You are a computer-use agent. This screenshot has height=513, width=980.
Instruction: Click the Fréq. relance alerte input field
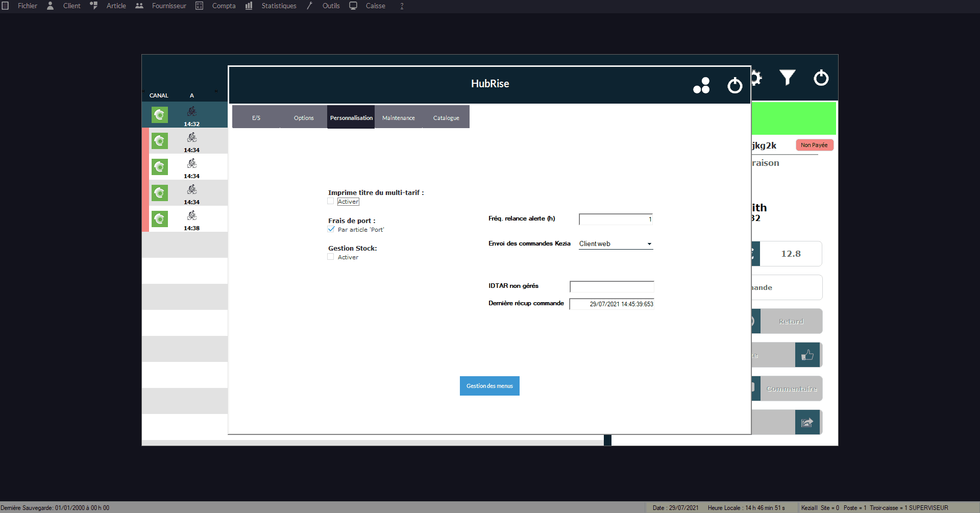click(x=616, y=219)
